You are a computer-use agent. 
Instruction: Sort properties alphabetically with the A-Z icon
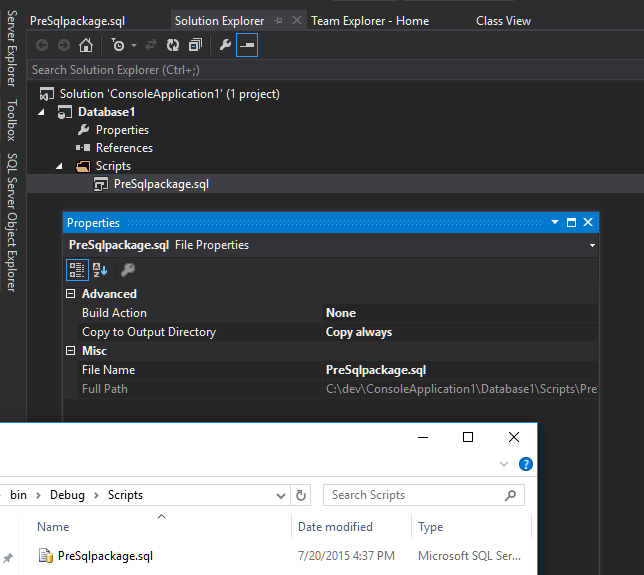click(x=100, y=269)
